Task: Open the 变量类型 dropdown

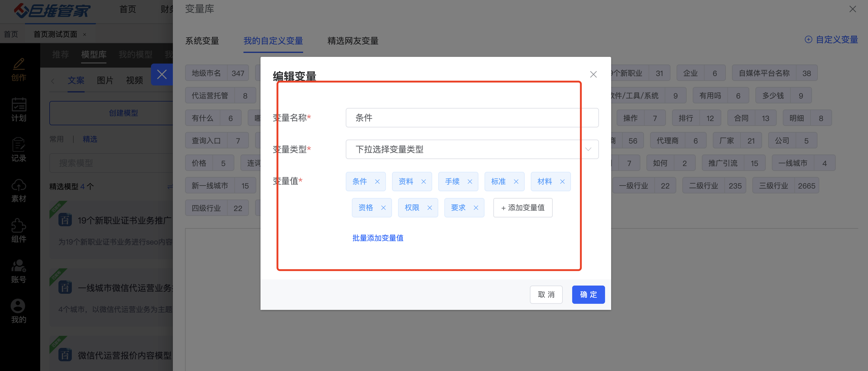Action: [472, 149]
